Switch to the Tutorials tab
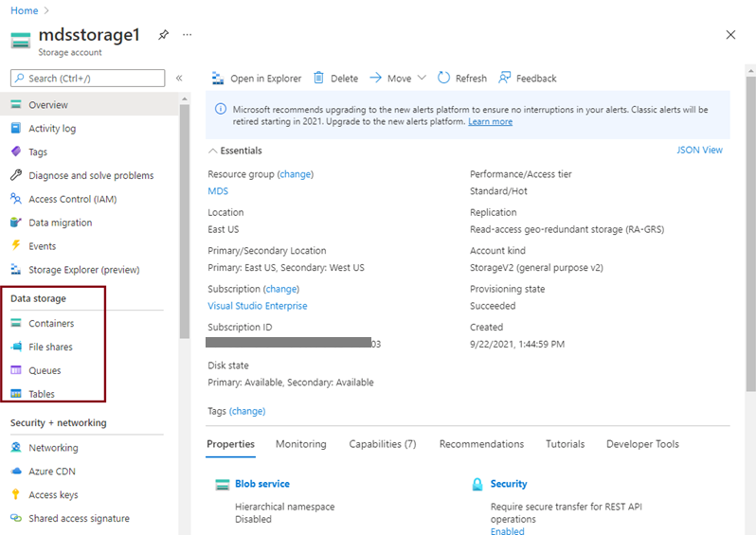This screenshot has width=756, height=535. point(565,444)
